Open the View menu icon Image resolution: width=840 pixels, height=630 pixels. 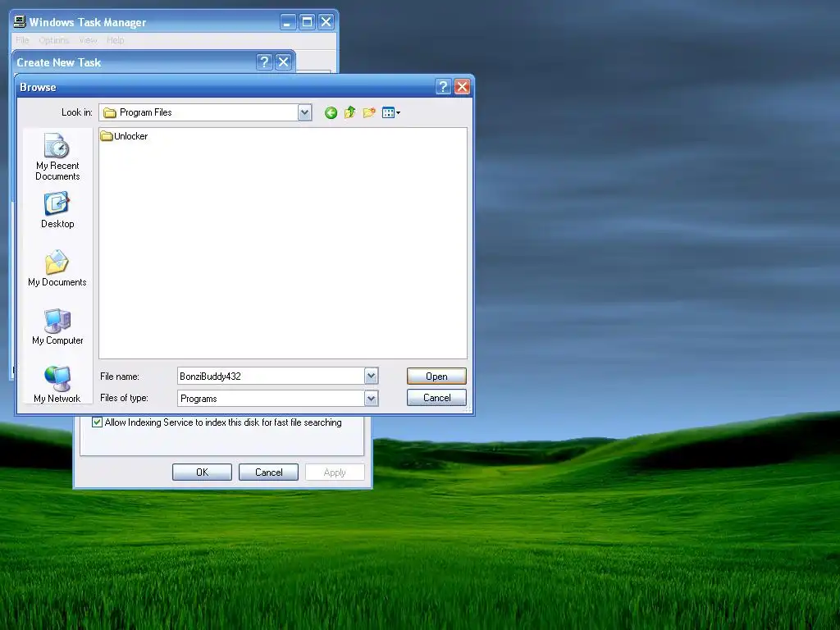(391, 112)
